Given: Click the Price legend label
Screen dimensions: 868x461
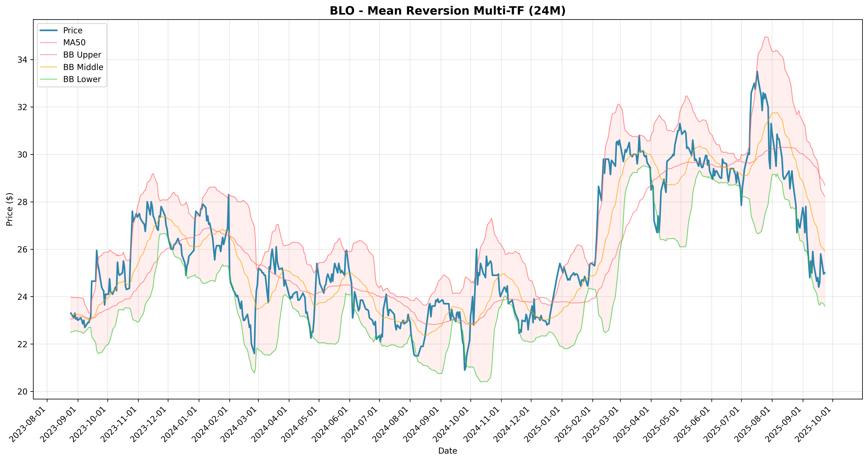Looking at the screenshot, I should [x=73, y=30].
